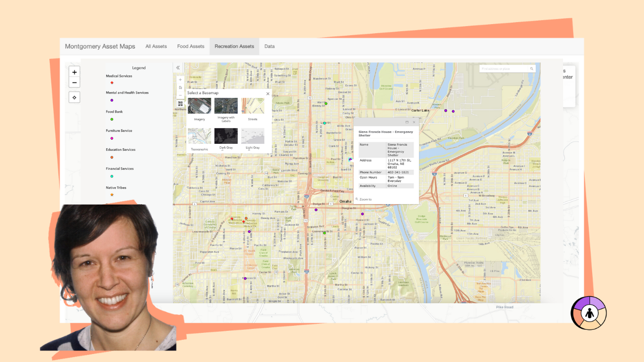The height and width of the screenshot is (362, 644).
Task: Click the Montgomery Asset Maps title
Action: [x=100, y=46]
